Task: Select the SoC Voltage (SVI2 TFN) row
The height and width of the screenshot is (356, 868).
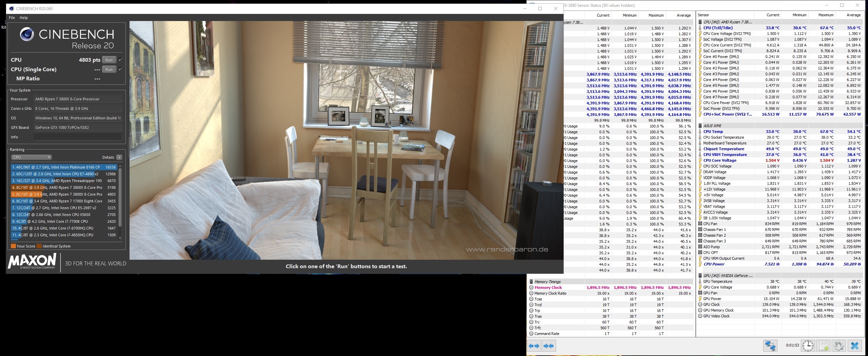Action: 780,39
